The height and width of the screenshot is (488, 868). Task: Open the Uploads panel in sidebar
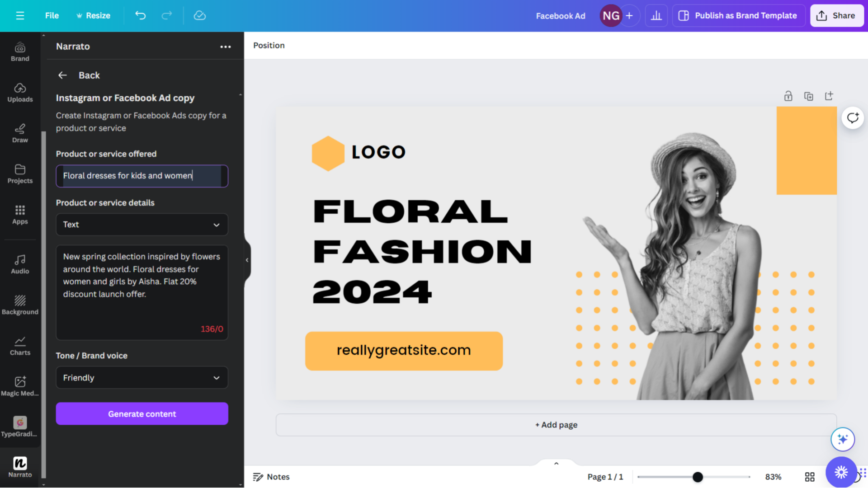click(x=20, y=92)
